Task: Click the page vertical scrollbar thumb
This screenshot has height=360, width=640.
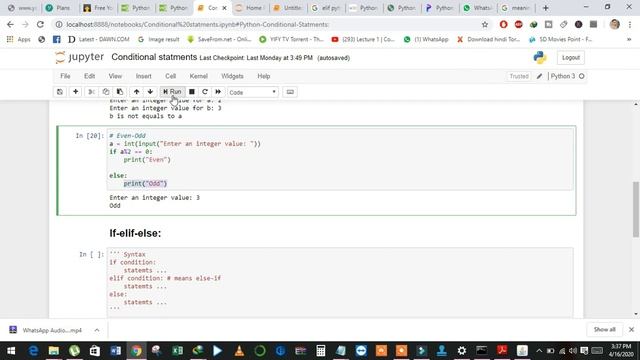Action: coord(636,209)
